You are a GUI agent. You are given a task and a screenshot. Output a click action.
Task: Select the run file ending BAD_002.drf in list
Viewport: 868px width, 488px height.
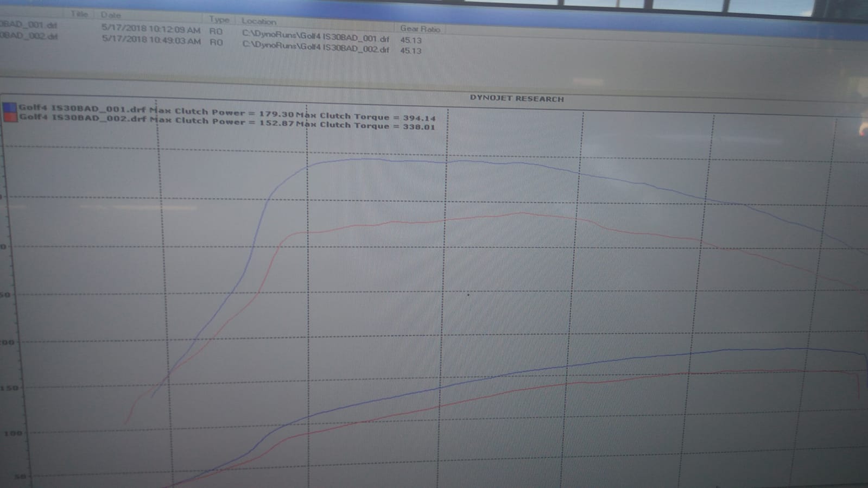[x=28, y=36]
